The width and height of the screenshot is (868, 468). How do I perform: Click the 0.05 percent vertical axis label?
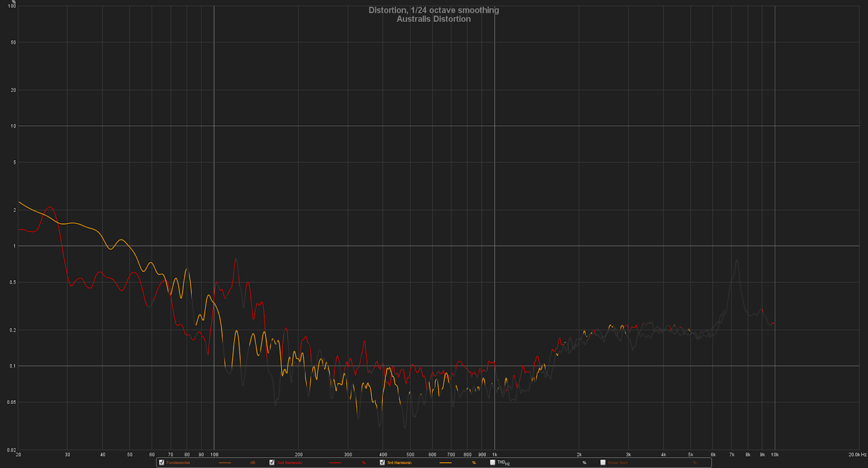click(11, 402)
